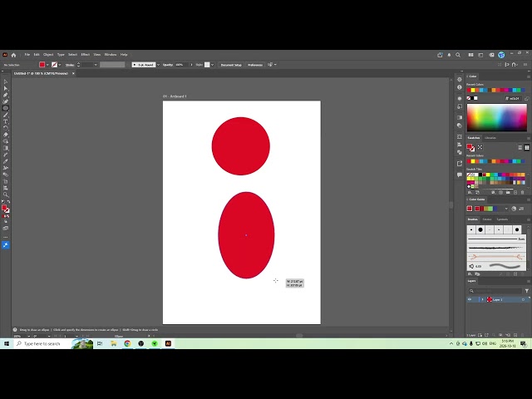Open the File menu
532x399 pixels.
coord(27,55)
